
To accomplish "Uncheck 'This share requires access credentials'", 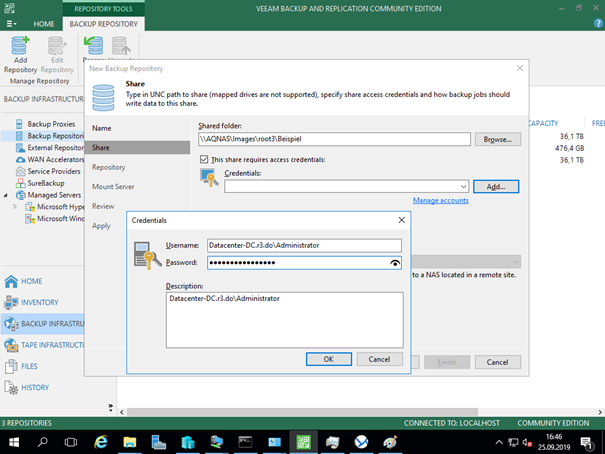I will tap(205, 159).
